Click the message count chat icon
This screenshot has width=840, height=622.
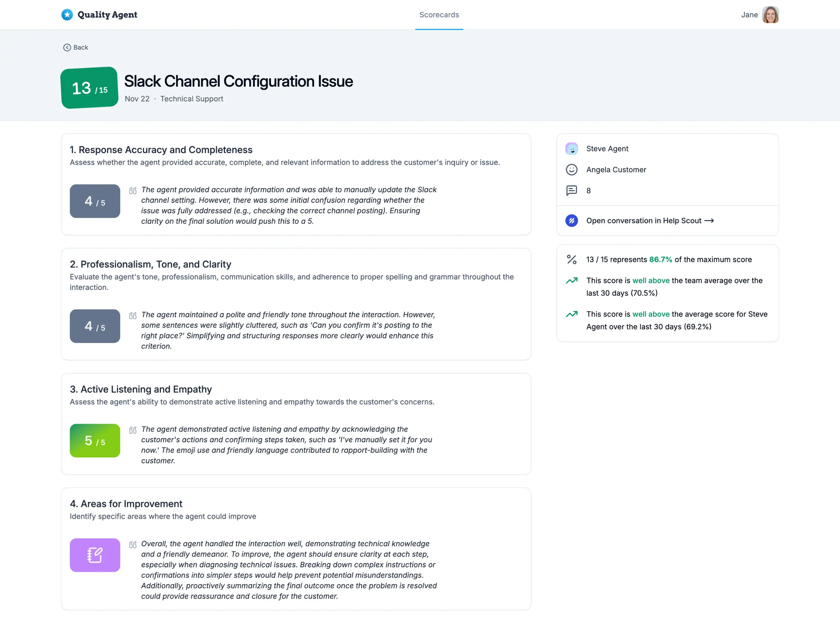572,190
